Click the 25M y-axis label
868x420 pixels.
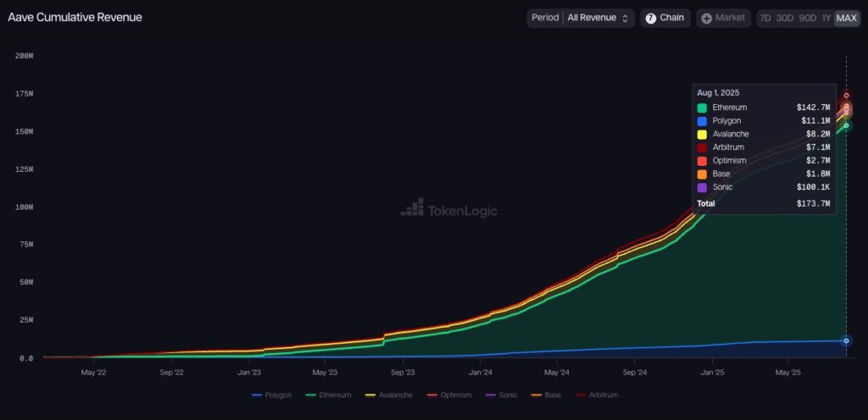pyautogui.click(x=26, y=321)
